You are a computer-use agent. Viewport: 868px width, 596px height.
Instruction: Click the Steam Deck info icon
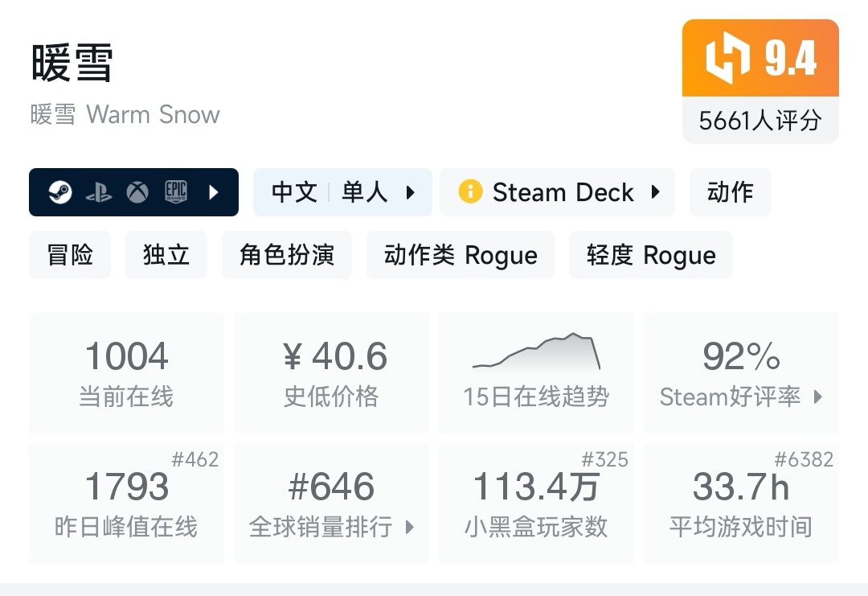(x=469, y=192)
